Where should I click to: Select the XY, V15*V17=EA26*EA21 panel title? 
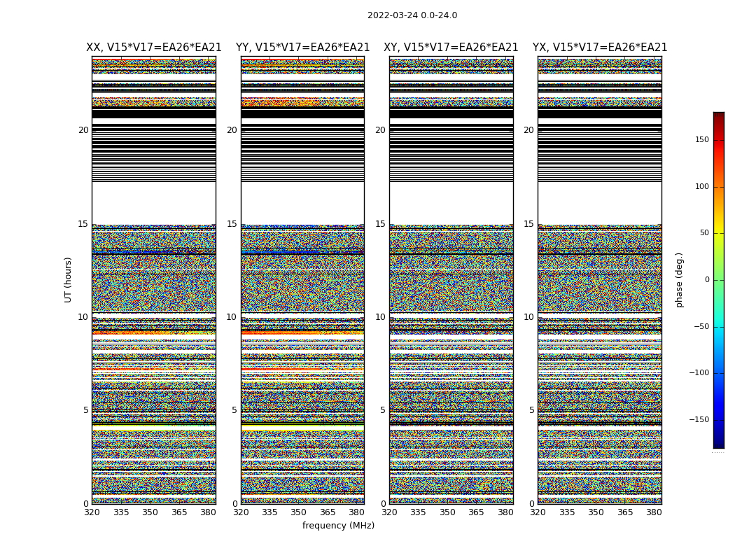click(x=451, y=48)
